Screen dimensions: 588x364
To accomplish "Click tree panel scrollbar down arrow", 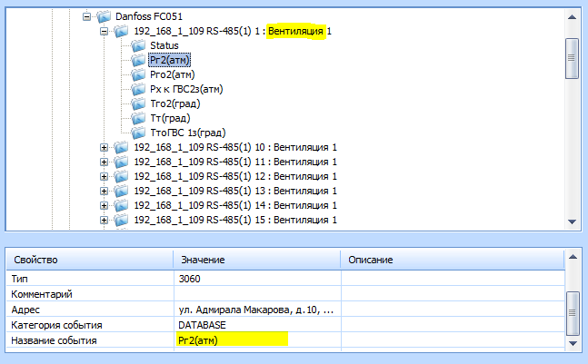I will [x=571, y=221].
